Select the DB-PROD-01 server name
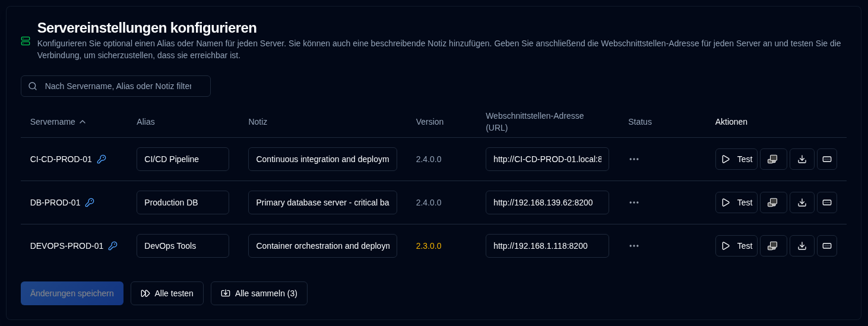Screen dimensions: 868x326 55,202
